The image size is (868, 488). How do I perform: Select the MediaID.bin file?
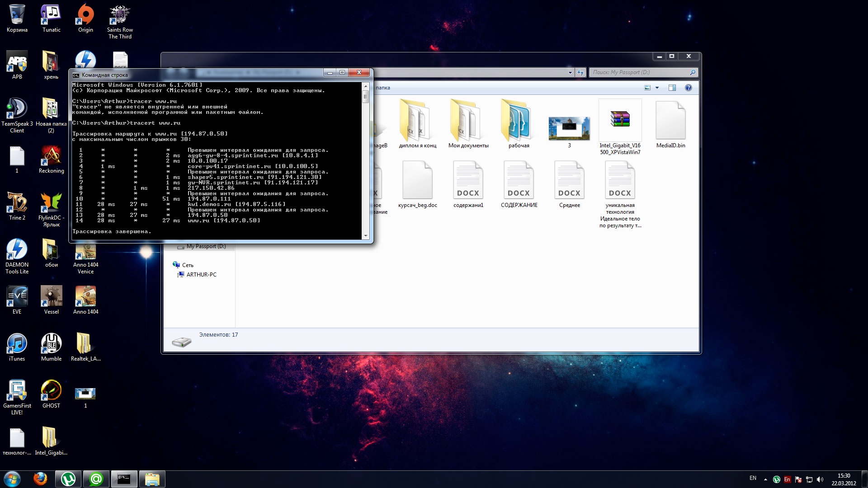(x=670, y=124)
